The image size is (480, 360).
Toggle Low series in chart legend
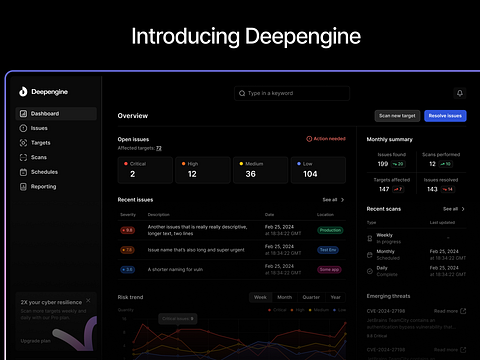pyautogui.click(x=340, y=310)
